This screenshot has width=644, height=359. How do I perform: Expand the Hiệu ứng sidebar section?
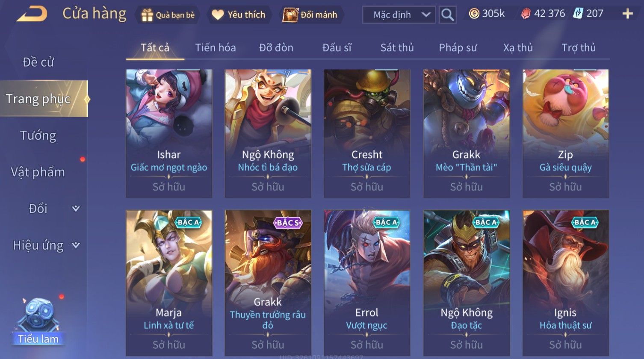point(46,245)
